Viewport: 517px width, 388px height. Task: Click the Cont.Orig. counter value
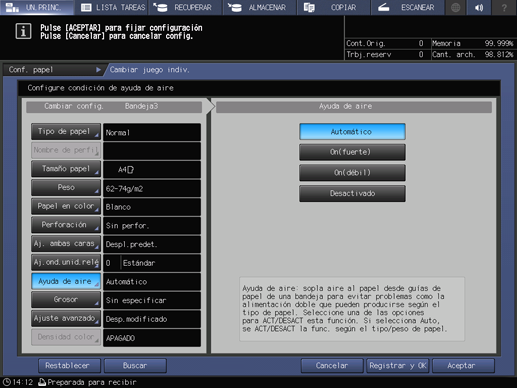pos(421,43)
